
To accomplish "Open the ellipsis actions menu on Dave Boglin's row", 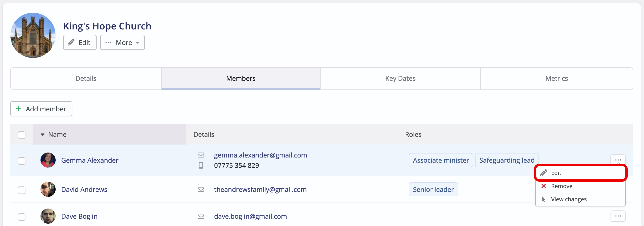I will pyautogui.click(x=618, y=216).
